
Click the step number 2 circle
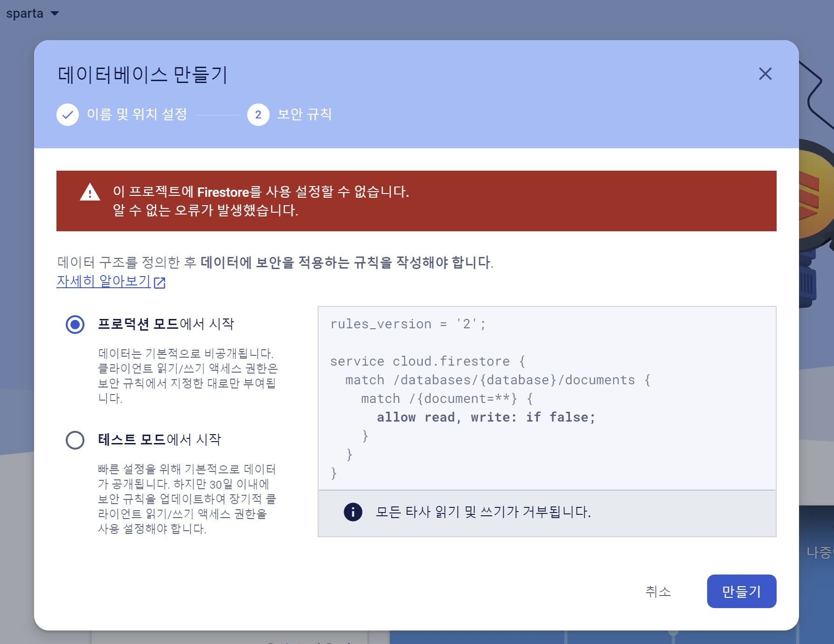[258, 115]
